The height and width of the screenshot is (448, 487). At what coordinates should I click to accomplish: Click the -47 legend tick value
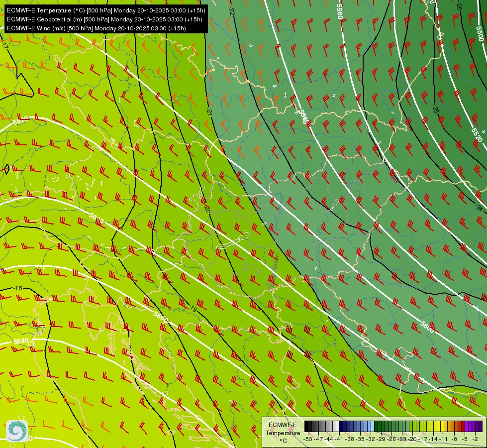coord(318,439)
